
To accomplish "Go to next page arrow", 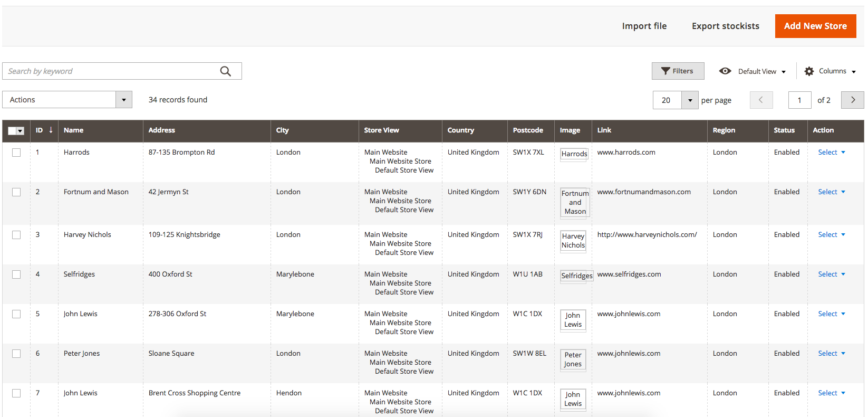I will point(853,100).
